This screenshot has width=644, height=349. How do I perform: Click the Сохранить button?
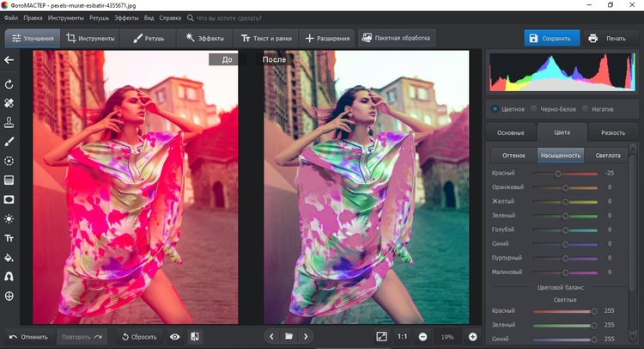pyautogui.click(x=552, y=39)
